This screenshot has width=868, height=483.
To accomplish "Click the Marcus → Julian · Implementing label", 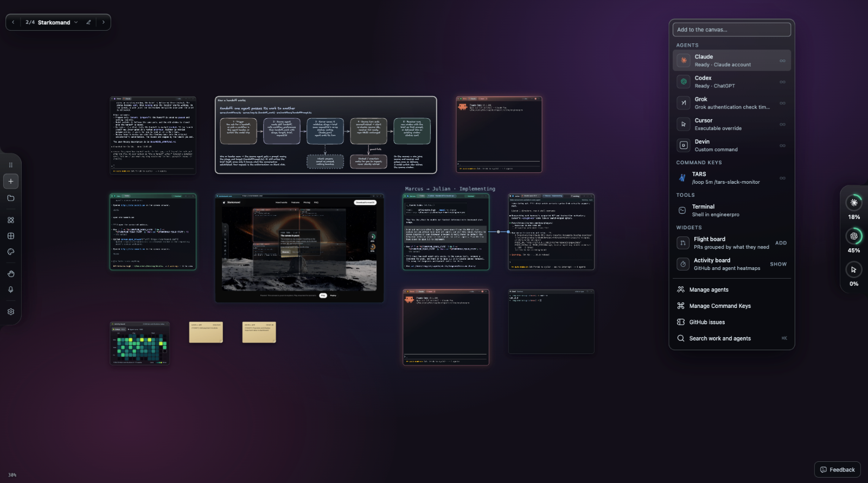I will [450, 189].
